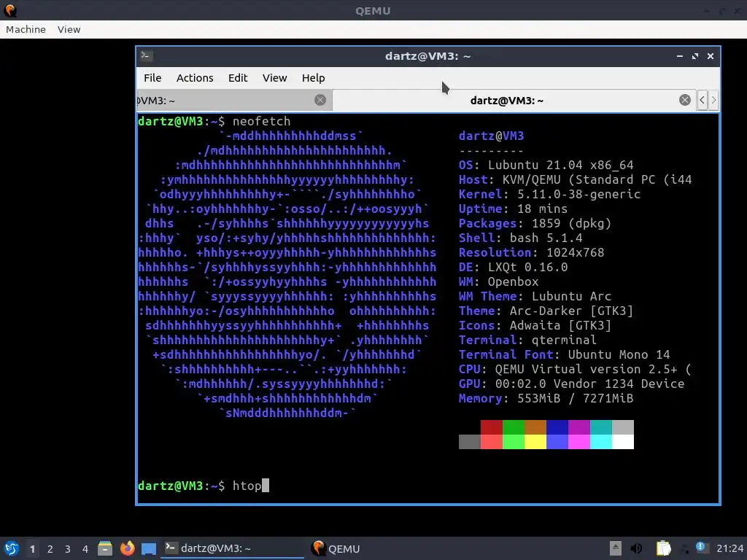Click the QEMU logo in the title bar
747x560 pixels.
point(10,10)
